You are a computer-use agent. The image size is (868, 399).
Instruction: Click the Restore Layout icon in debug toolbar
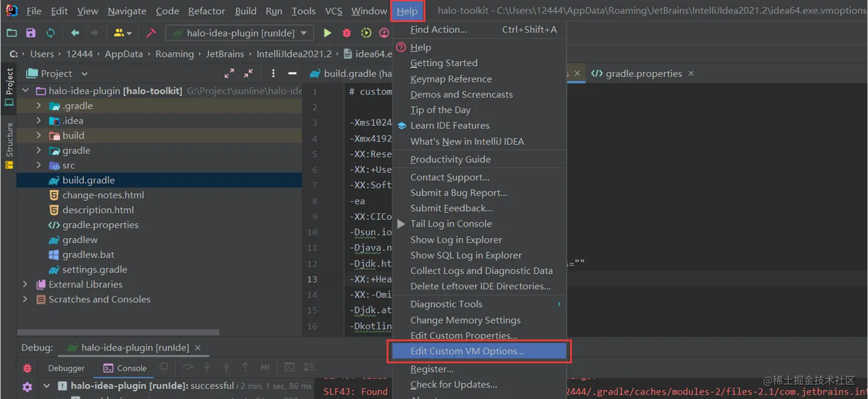click(x=163, y=367)
